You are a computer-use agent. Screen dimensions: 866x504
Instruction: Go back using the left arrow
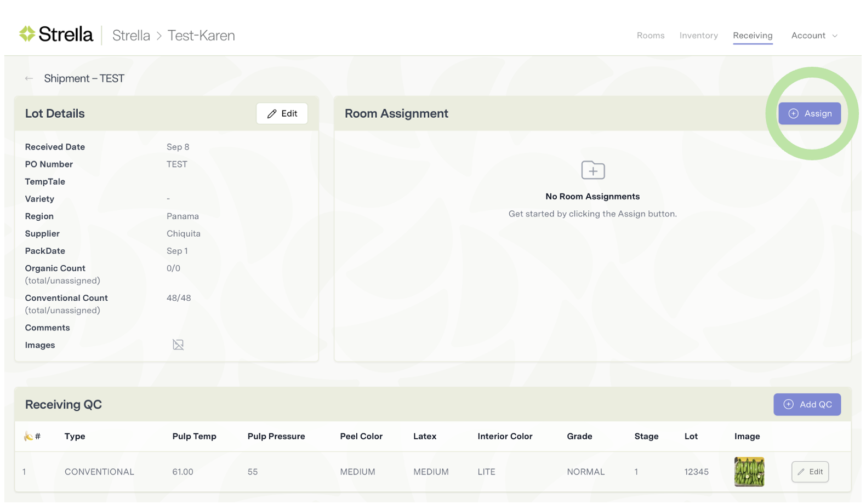(x=29, y=79)
